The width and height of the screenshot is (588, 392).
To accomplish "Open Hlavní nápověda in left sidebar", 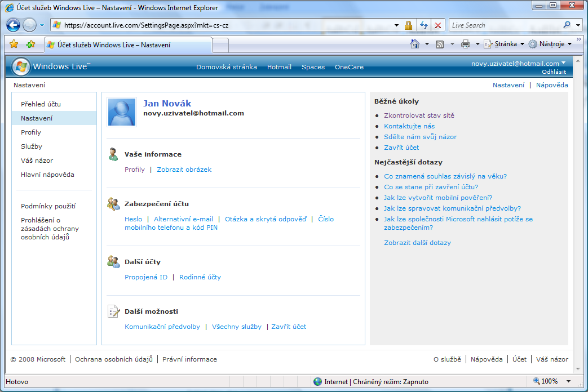I will (x=47, y=175).
